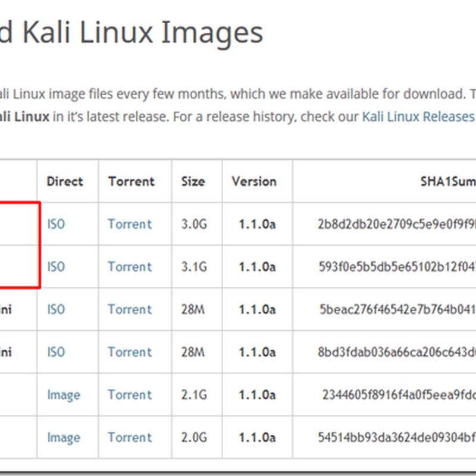Click Torrent link in row with SHA1 5beac276
476x476 pixels.
click(130, 309)
